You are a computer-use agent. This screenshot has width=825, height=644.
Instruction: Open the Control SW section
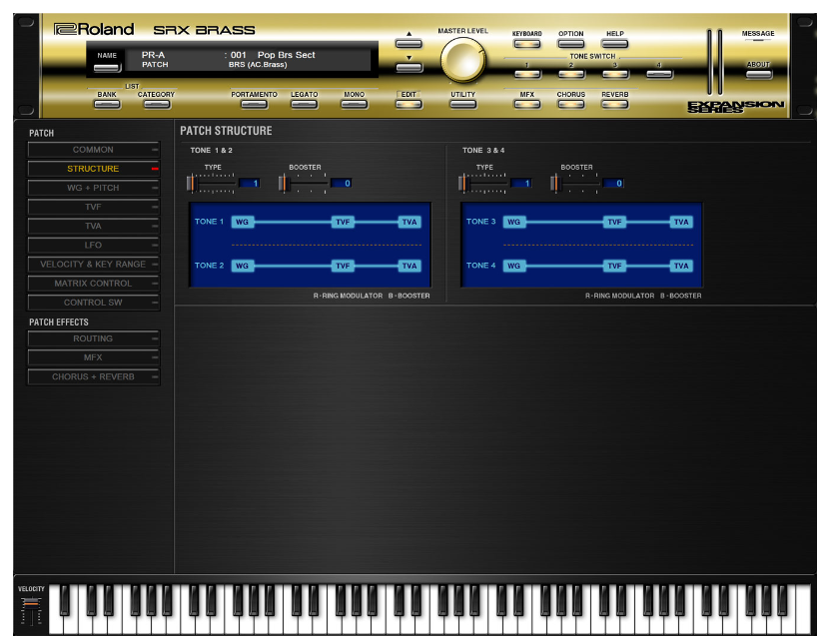point(93,303)
